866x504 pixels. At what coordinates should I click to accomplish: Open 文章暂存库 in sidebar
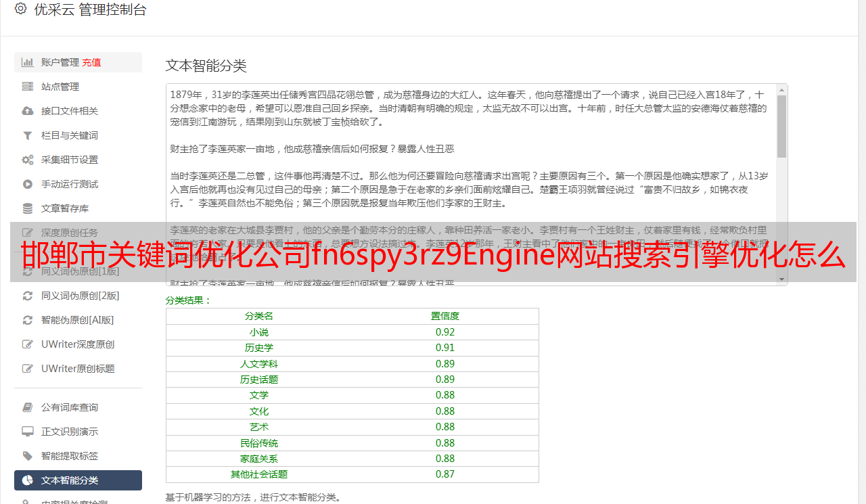(x=78, y=208)
